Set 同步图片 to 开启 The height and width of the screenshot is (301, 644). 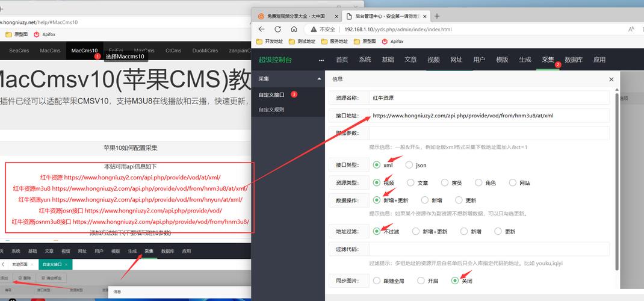pyautogui.click(x=421, y=281)
